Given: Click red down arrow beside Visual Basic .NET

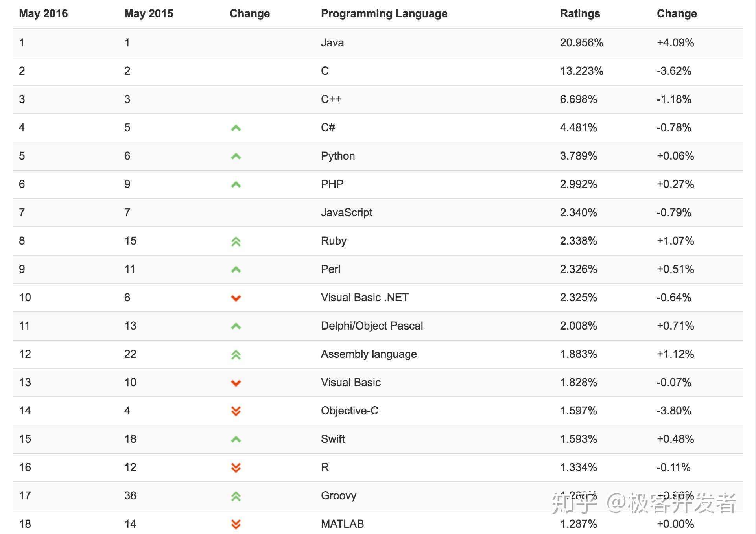Looking at the screenshot, I should [x=236, y=298].
